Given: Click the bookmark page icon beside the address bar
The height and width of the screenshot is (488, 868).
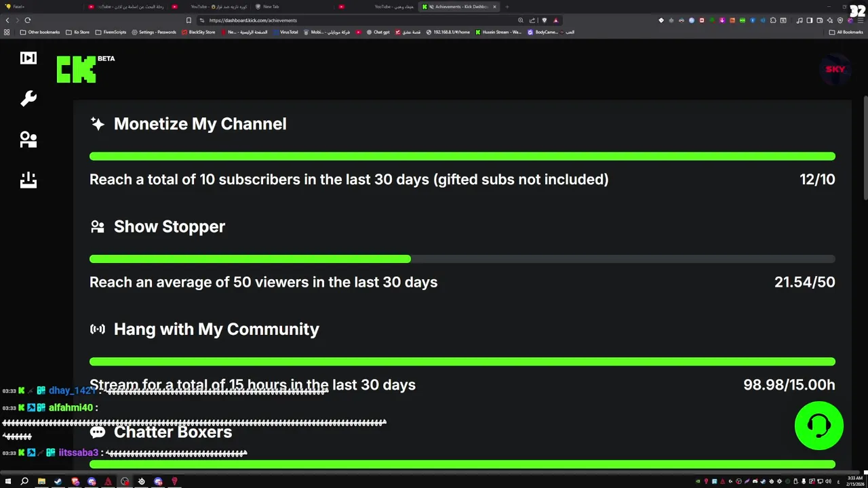Looking at the screenshot, I should [x=189, y=20].
